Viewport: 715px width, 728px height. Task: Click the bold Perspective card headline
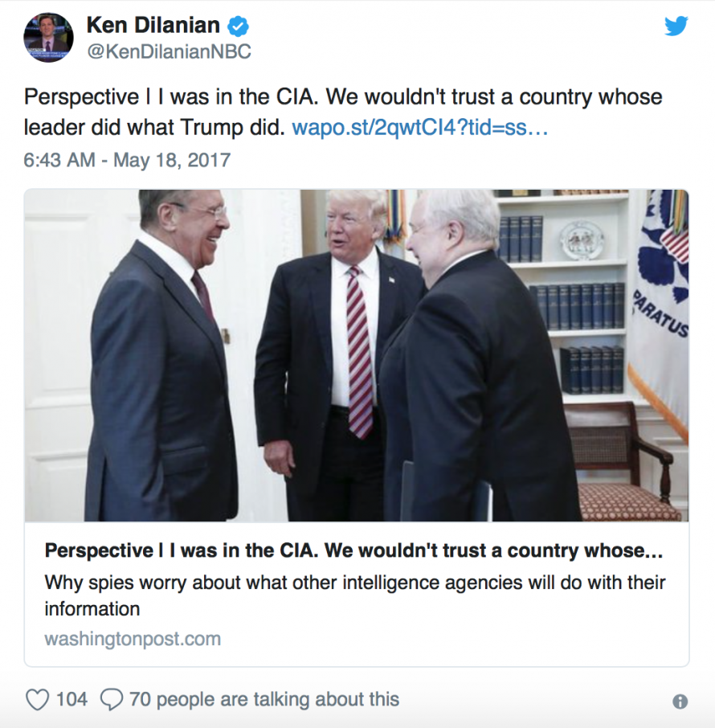[x=353, y=550]
